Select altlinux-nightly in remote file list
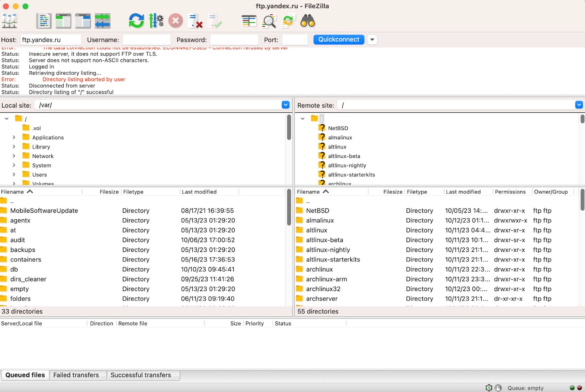Screen dimensions: 585x392 click(437, 250)
